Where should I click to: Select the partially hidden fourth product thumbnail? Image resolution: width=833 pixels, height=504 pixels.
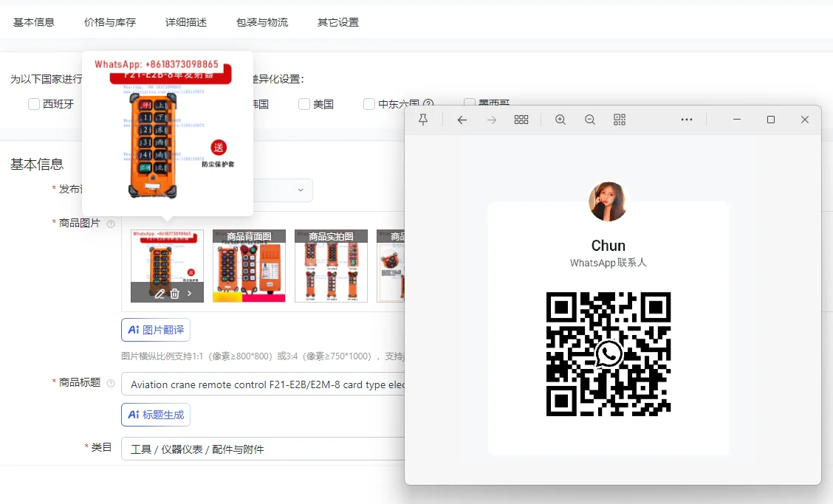(x=391, y=266)
